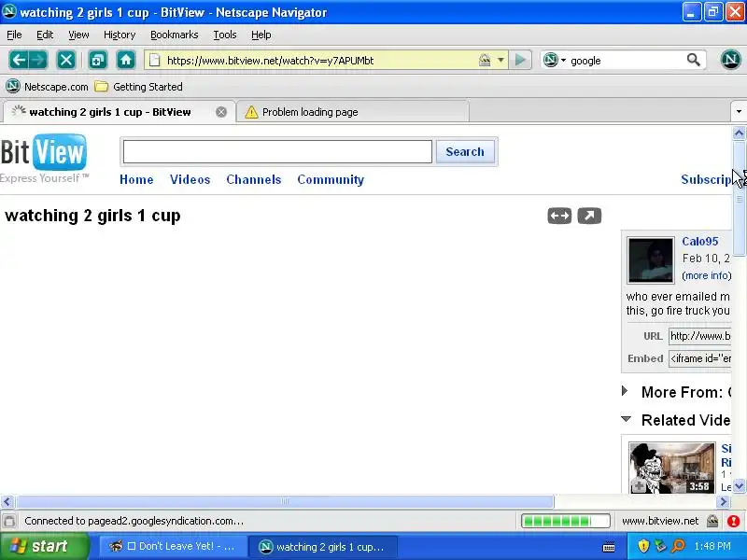Click the BitView Search button

(x=465, y=151)
